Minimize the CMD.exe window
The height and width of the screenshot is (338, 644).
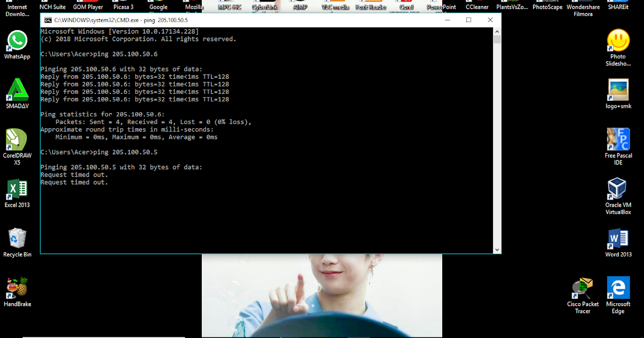(x=447, y=20)
